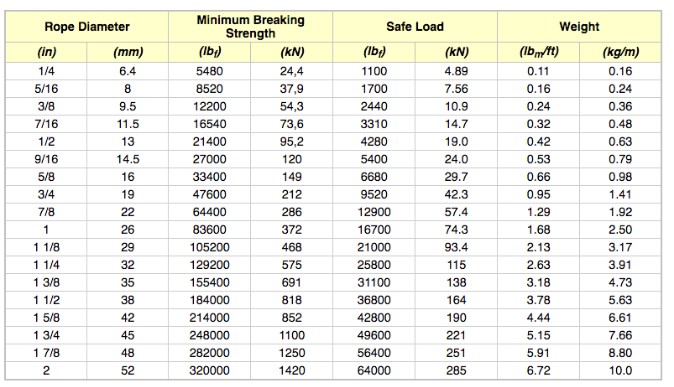Select the 95,2 kN cell
Screen dimensions: 674x387
tap(291, 142)
